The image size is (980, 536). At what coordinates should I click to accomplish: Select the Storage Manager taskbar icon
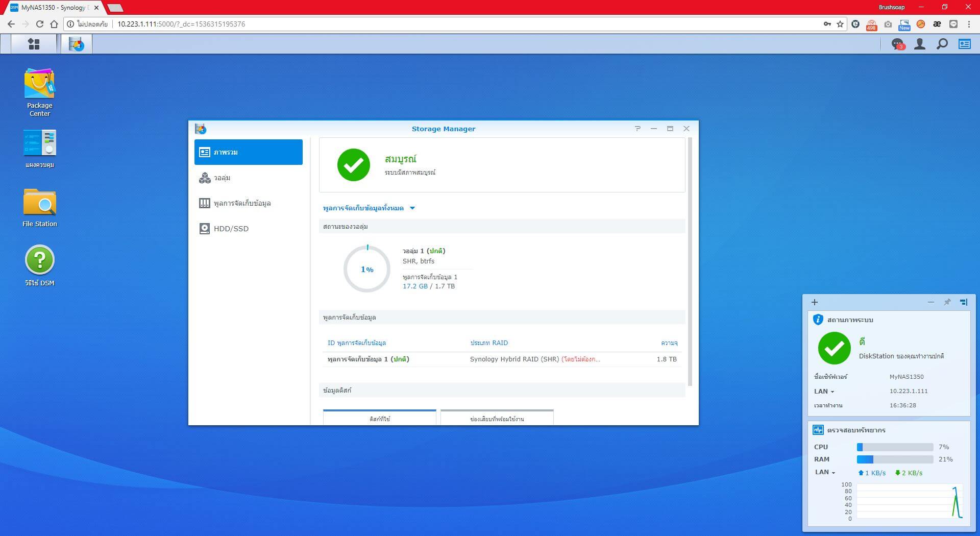click(77, 44)
